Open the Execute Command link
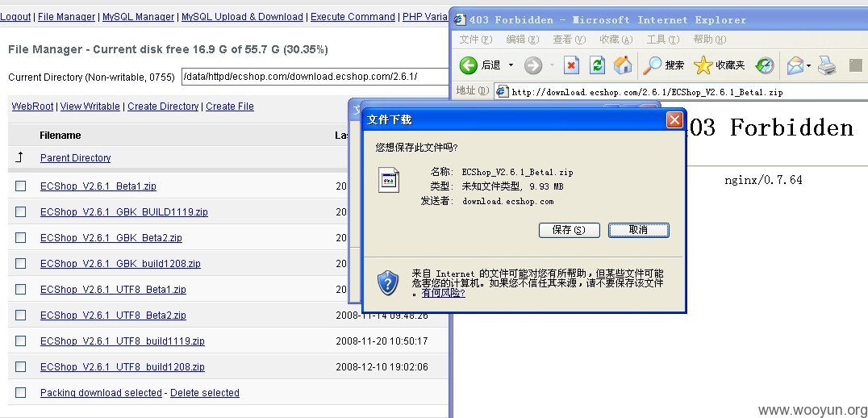The image size is (868, 418). 353,17
